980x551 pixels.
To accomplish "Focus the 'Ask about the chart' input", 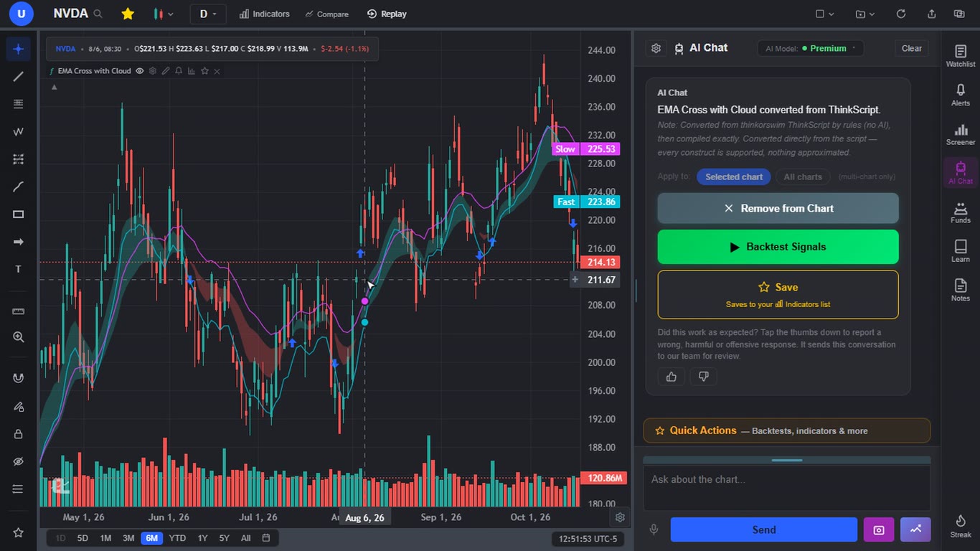I will (787, 488).
